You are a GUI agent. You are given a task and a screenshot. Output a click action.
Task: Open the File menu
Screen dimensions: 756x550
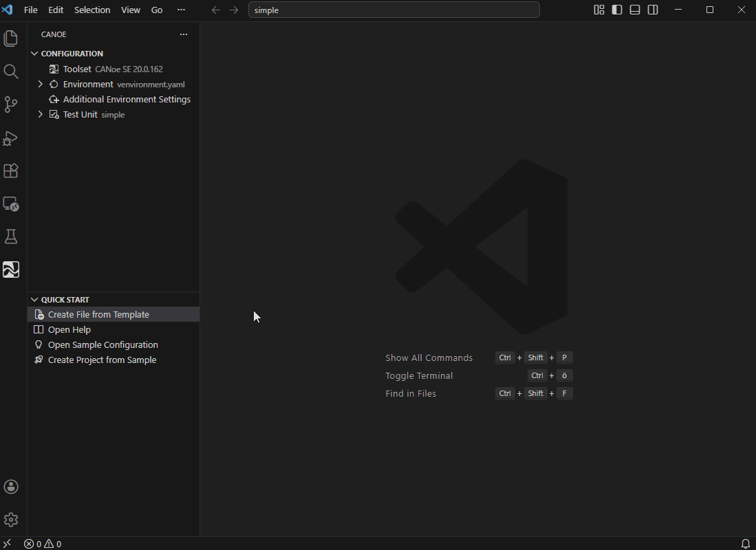point(31,10)
